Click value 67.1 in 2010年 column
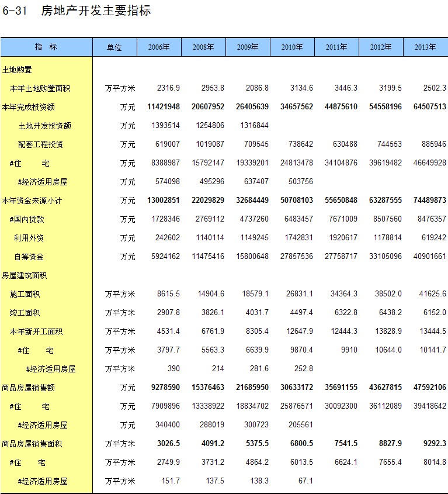 (x=305, y=481)
